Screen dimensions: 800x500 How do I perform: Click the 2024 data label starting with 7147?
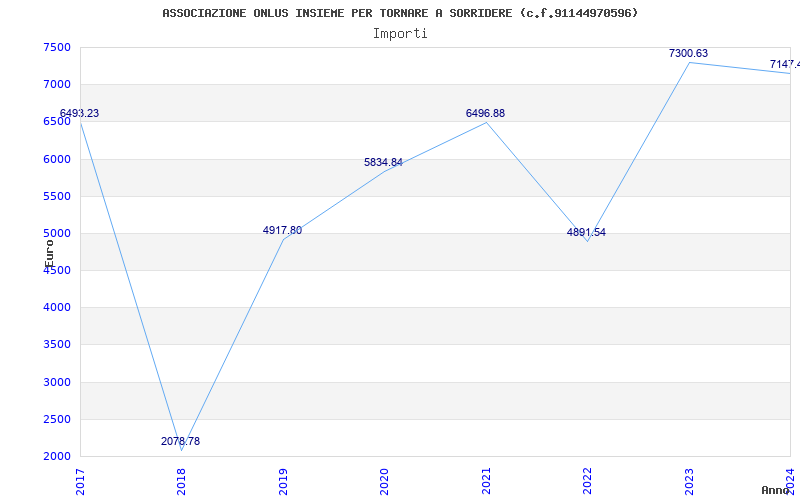[785, 65]
